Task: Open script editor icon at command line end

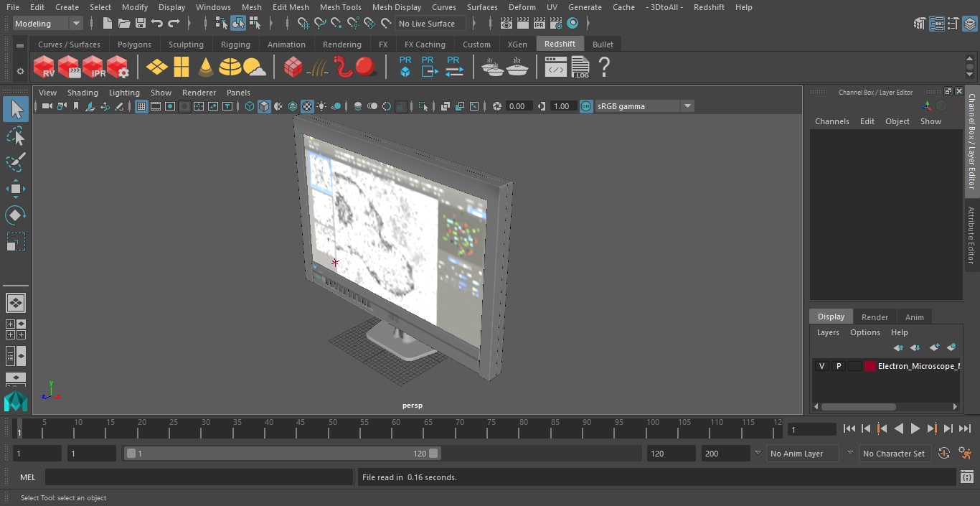Action: [966, 477]
